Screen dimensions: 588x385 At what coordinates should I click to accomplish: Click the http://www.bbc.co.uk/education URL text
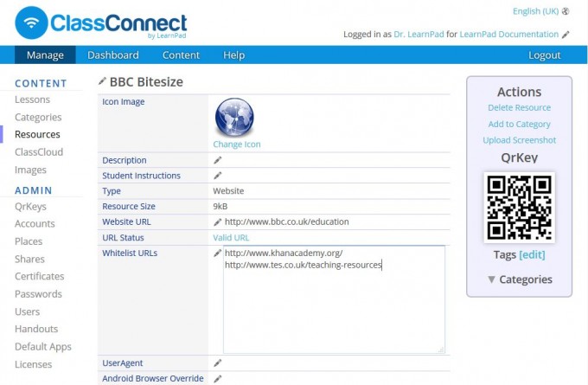coord(286,221)
